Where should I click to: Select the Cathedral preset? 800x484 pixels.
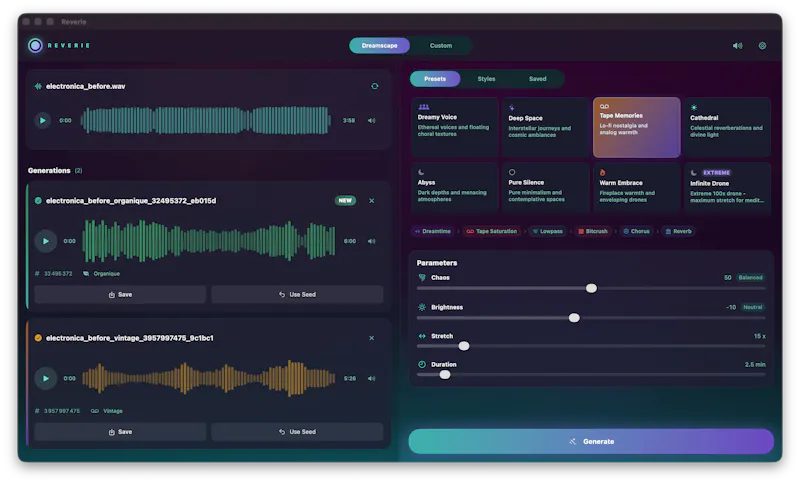(727, 127)
